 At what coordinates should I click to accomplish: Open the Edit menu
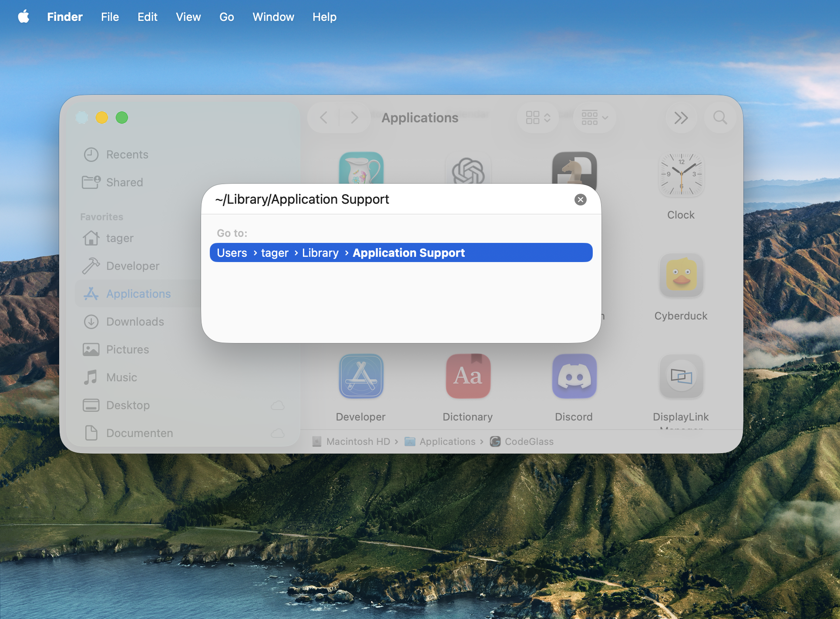pyautogui.click(x=148, y=17)
